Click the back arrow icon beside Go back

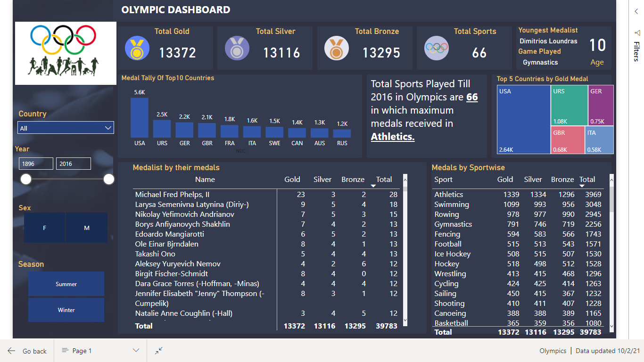pos(12,351)
